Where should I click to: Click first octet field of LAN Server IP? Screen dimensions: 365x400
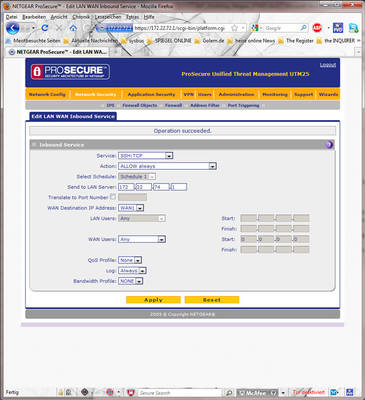126,187
